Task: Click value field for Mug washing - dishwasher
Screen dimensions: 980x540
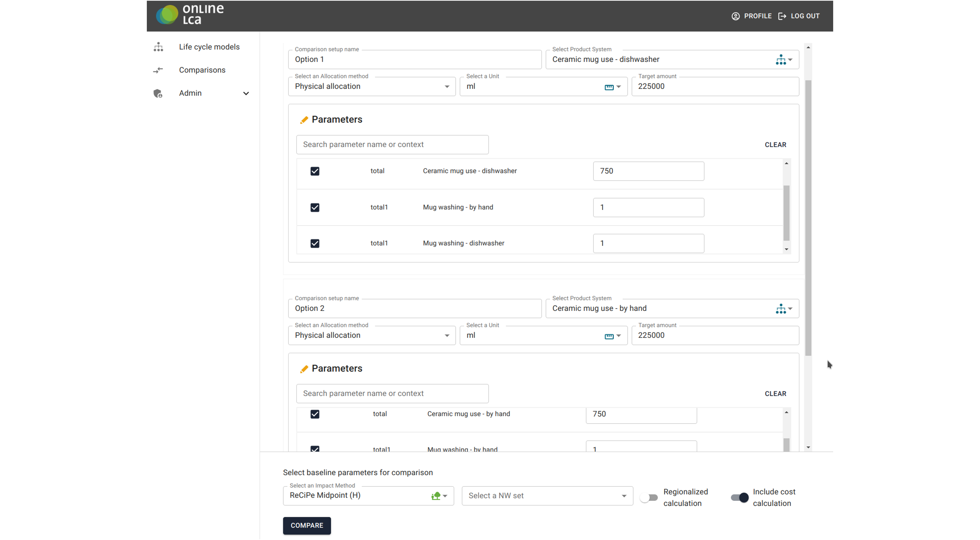Action: pos(648,243)
